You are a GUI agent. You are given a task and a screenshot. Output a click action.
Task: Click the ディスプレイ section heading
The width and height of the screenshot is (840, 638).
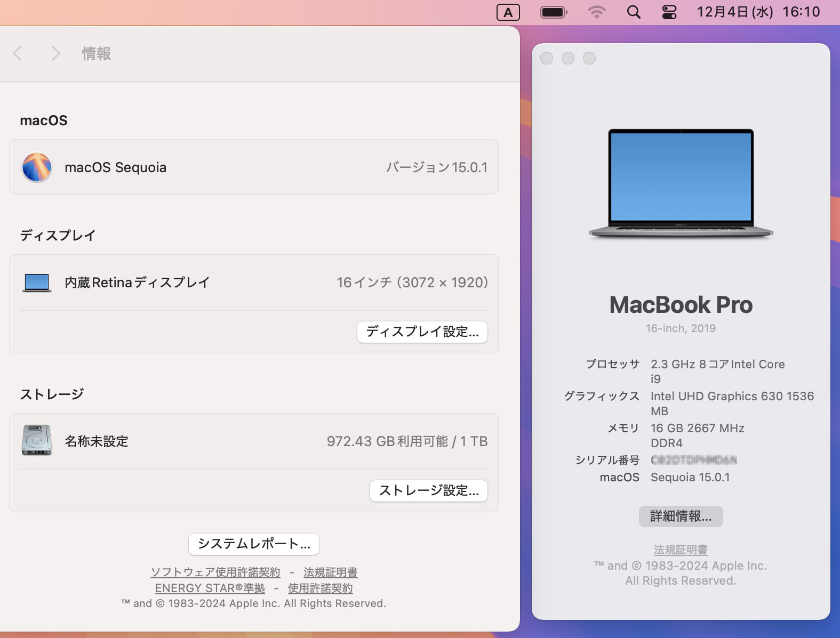click(x=58, y=236)
